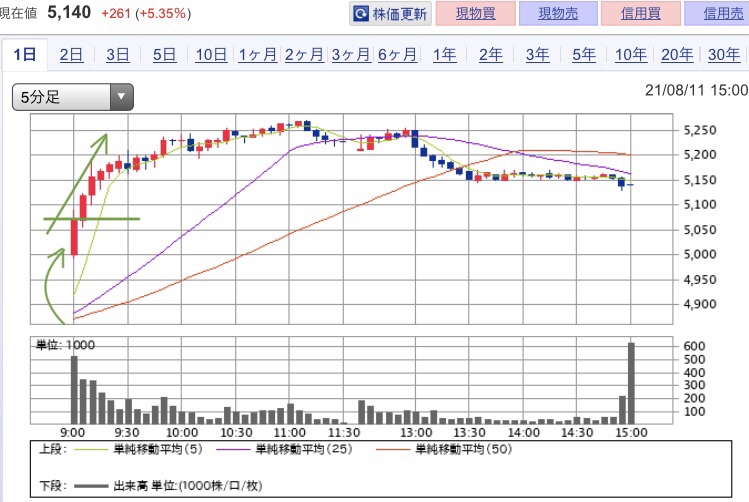The width and height of the screenshot is (749, 502).
Task: Click the 5,140 current price value
Action: pyautogui.click(x=69, y=12)
